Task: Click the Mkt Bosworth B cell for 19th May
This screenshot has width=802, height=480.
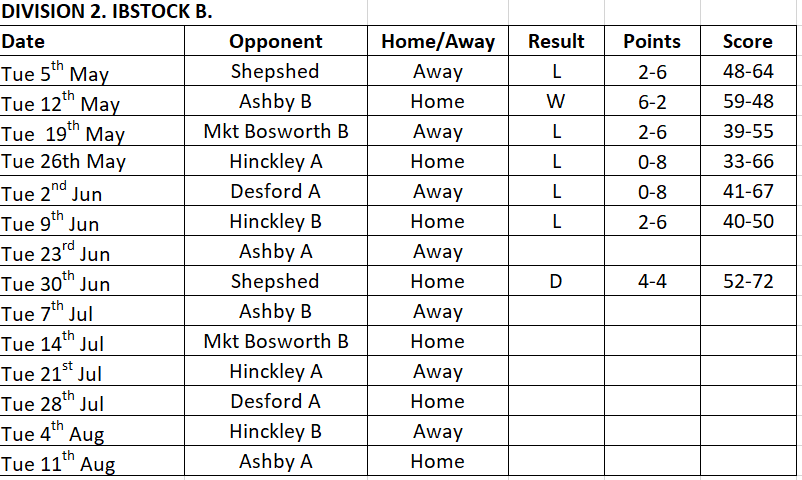Action: point(276,131)
